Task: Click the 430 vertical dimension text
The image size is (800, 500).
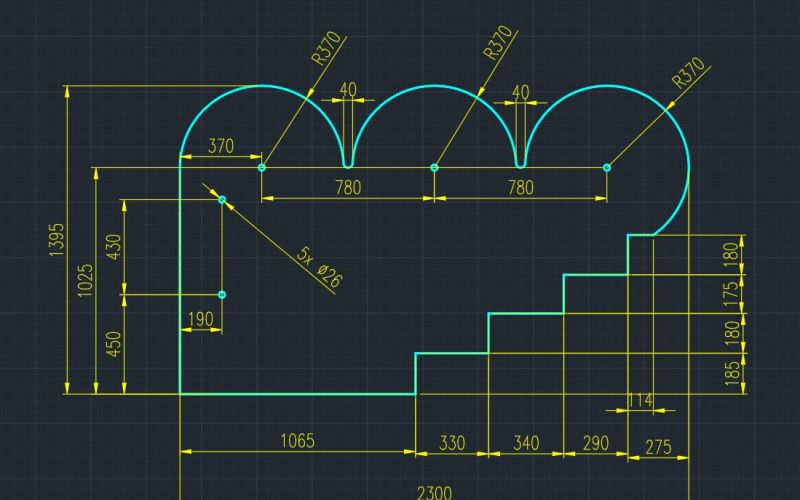Action: coord(113,247)
